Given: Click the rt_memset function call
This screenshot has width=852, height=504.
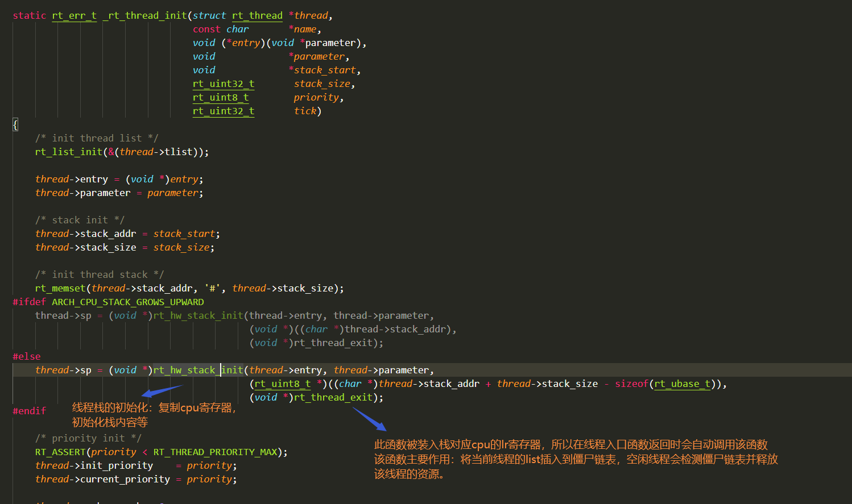Looking at the screenshot, I should tap(60, 288).
